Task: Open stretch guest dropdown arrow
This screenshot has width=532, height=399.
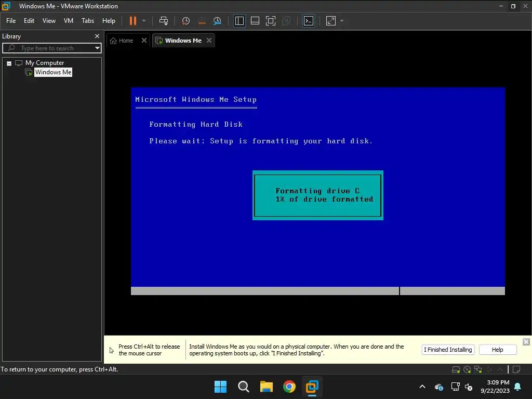Action: [x=342, y=21]
